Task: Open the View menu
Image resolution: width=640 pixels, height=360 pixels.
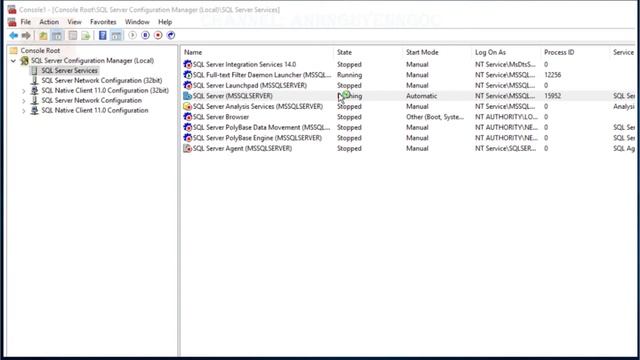Action: click(74, 22)
